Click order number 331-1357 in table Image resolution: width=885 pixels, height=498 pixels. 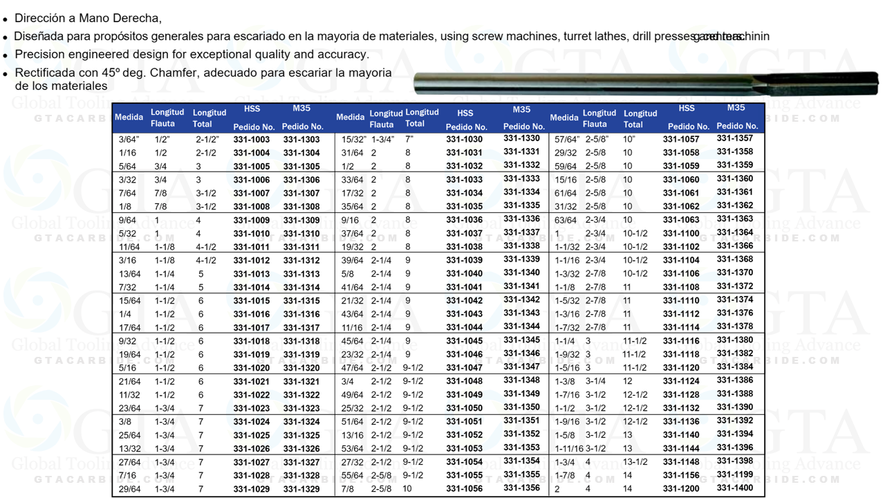pos(735,137)
